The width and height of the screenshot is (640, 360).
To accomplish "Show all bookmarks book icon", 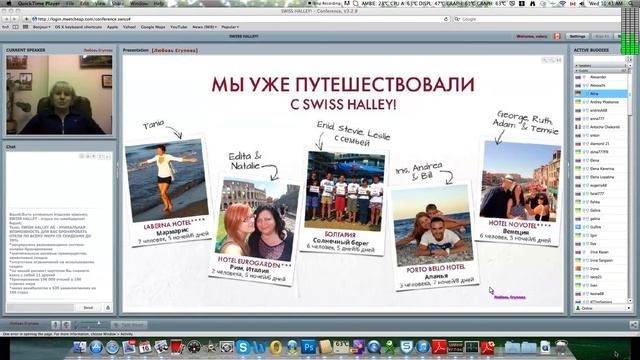I will coord(16,27).
